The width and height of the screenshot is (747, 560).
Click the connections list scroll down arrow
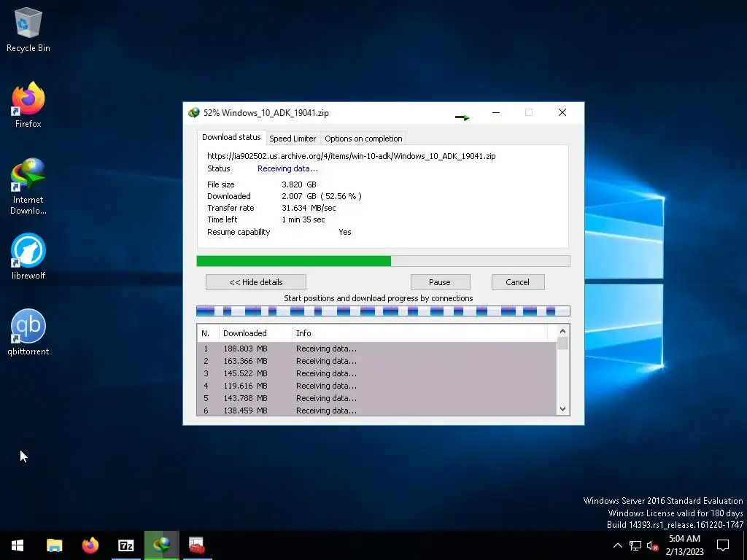(x=562, y=409)
